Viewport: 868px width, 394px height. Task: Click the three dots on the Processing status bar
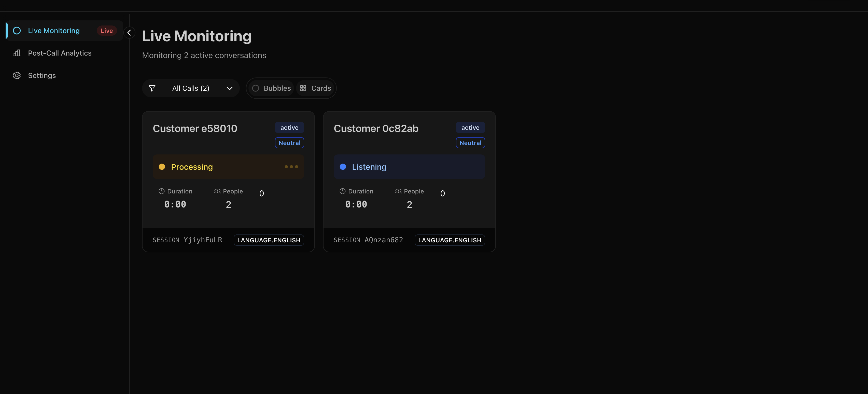[291, 167]
